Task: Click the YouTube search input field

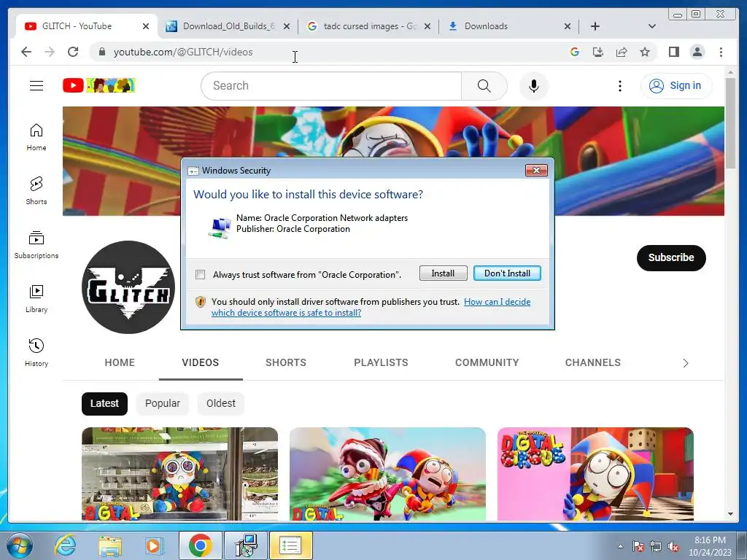Action: click(331, 86)
